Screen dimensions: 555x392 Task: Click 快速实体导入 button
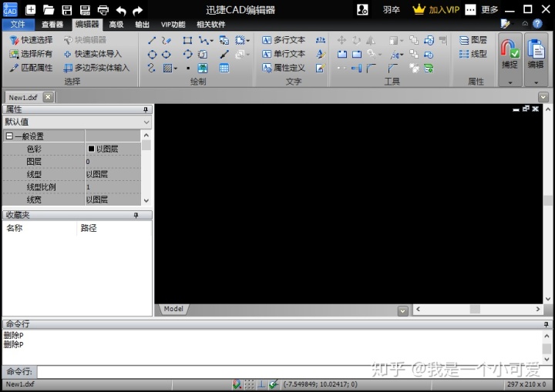[x=92, y=54]
